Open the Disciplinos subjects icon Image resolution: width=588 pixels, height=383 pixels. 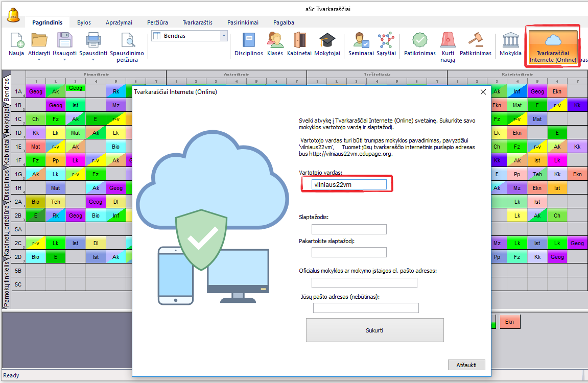point(248,41)
